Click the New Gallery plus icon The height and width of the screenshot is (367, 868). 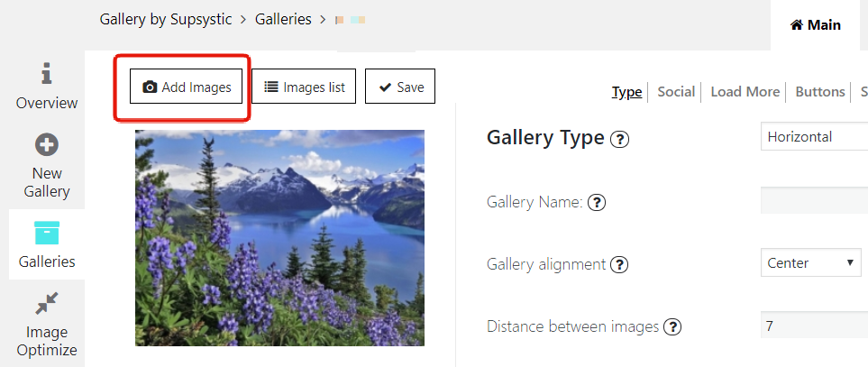(47, 145)
